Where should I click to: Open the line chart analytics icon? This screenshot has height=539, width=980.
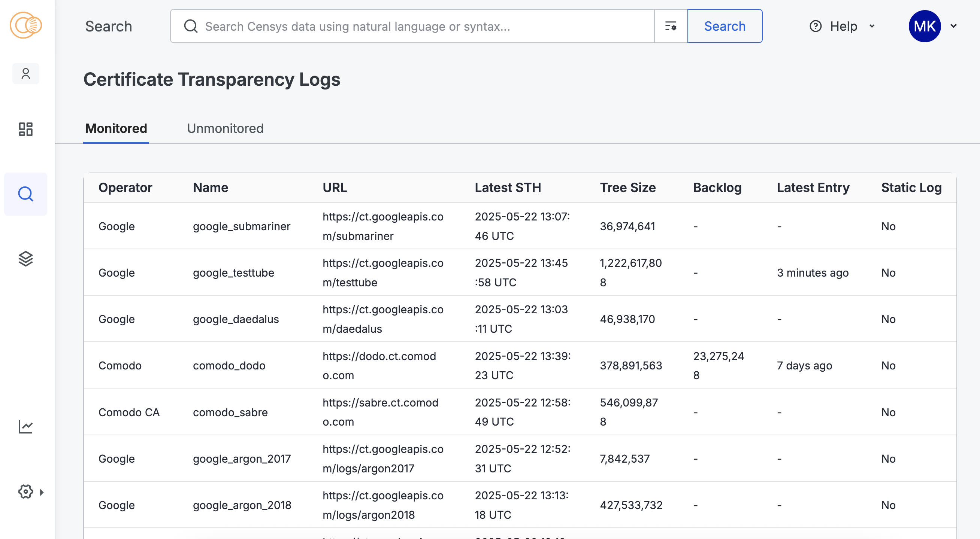click(x=26, y=427)
